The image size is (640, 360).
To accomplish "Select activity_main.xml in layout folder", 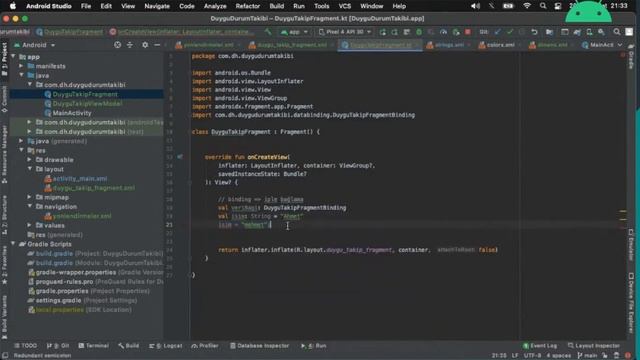I will [x=80, y=178].
